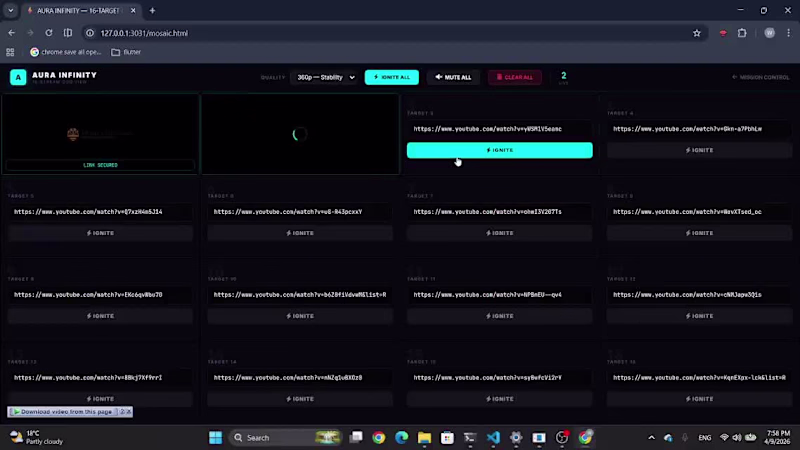Open the Chrome profile avatar
The height and width of the screenshot is (450, 800).
(769, 33)
